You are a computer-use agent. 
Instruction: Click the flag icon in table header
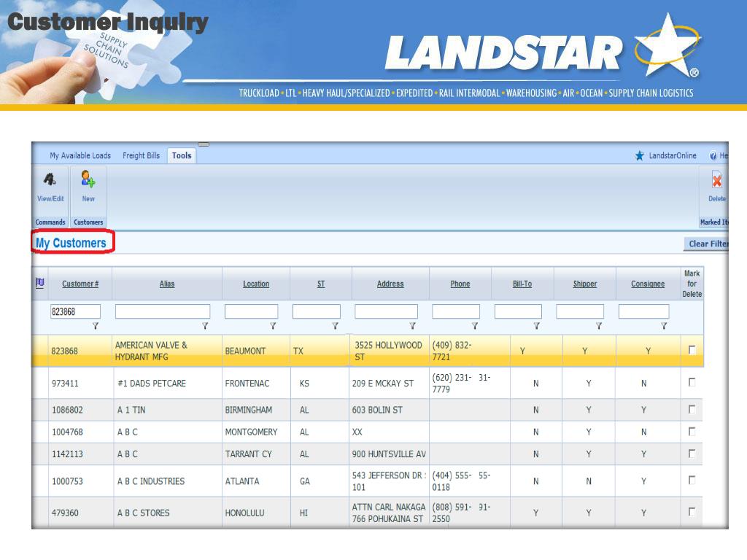[x=40, y=283]
